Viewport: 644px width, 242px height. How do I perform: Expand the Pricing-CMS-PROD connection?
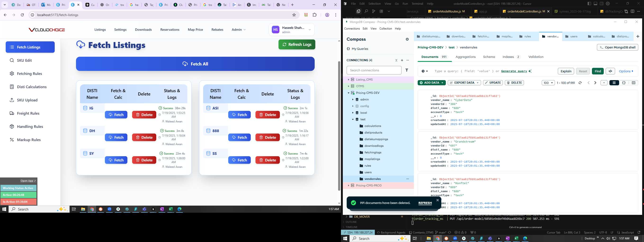(x=348, y=186)
